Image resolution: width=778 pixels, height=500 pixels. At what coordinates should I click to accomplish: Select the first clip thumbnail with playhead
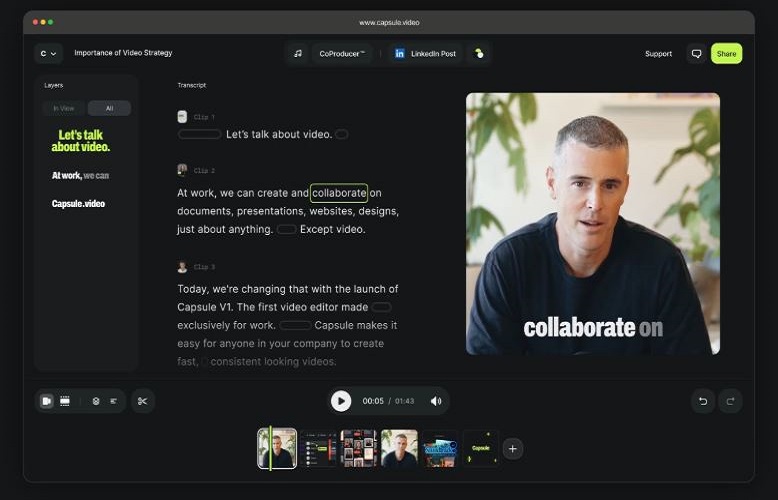tap(277, 448)
